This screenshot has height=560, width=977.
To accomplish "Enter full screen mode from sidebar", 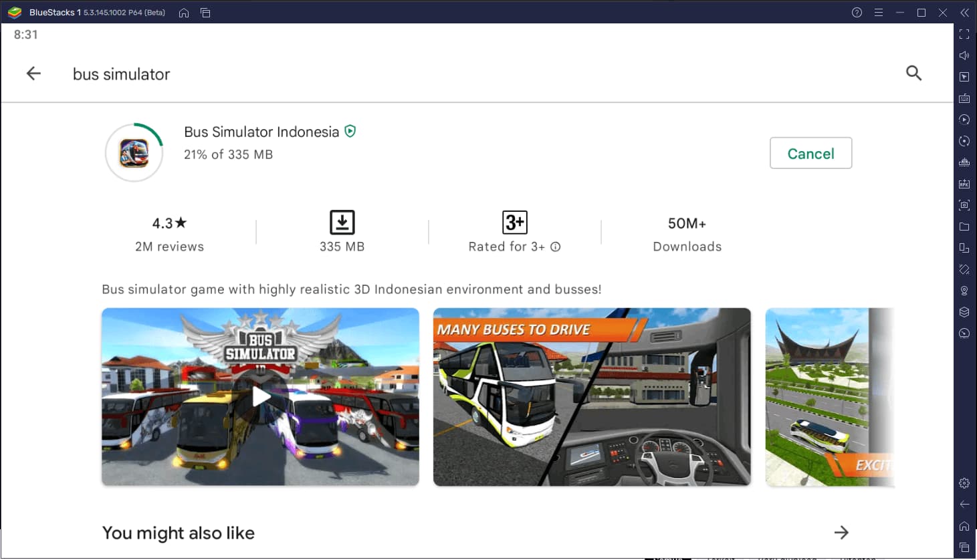I will [964, 34].
